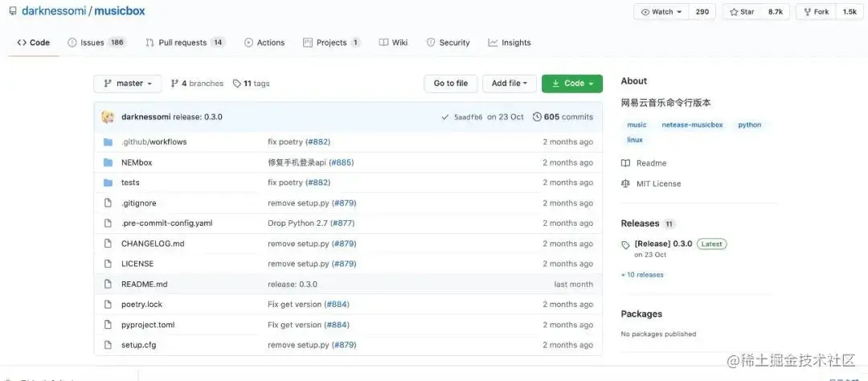The width and height of the screenshot is (868, 381).
Task: View the 11 tags link
Action: [252, 84]
